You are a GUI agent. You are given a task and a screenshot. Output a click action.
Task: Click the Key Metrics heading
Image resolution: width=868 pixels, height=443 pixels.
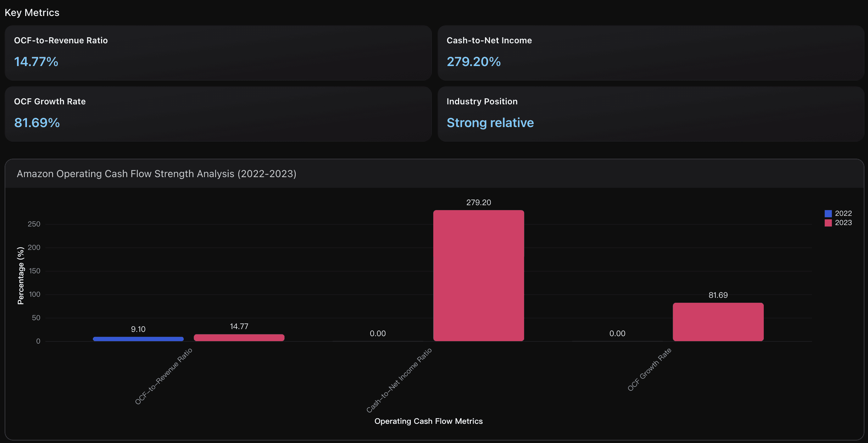(32, 13)
